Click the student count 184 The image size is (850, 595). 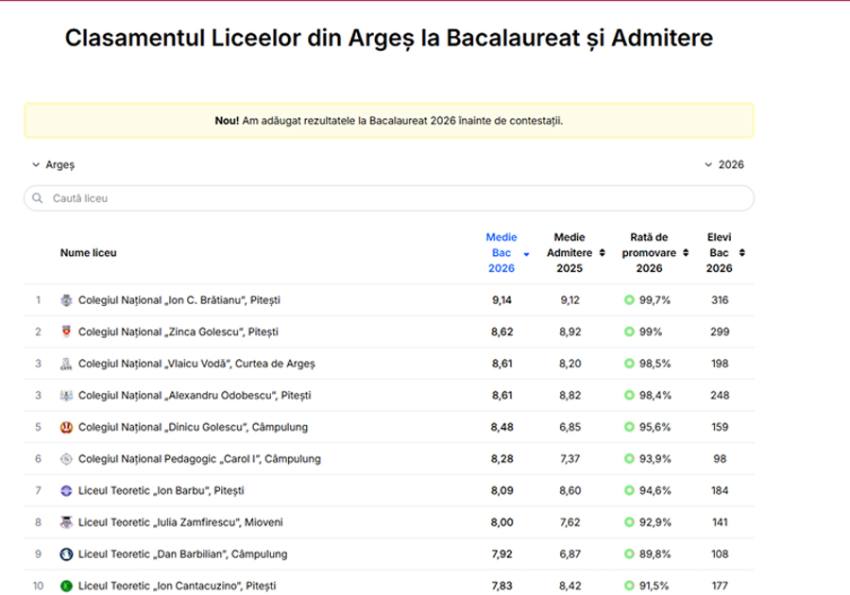[720, 491]
